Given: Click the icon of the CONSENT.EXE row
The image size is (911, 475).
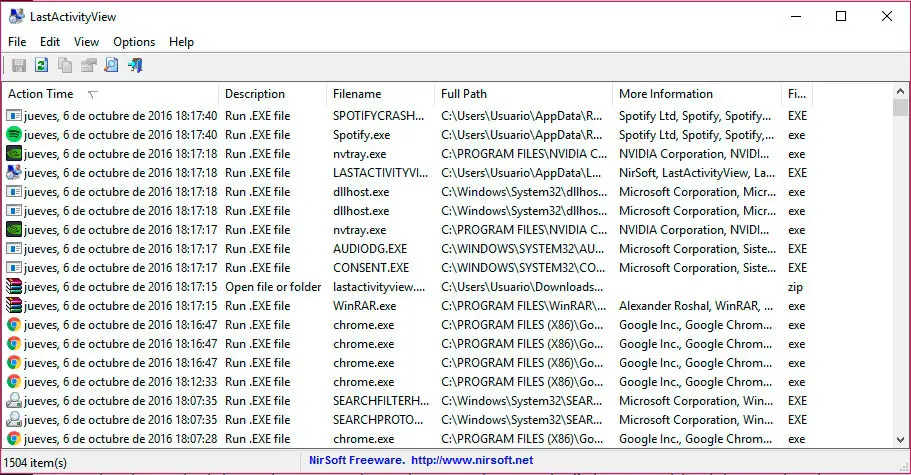Looking at the screenshot, I should tap(14, 268).
